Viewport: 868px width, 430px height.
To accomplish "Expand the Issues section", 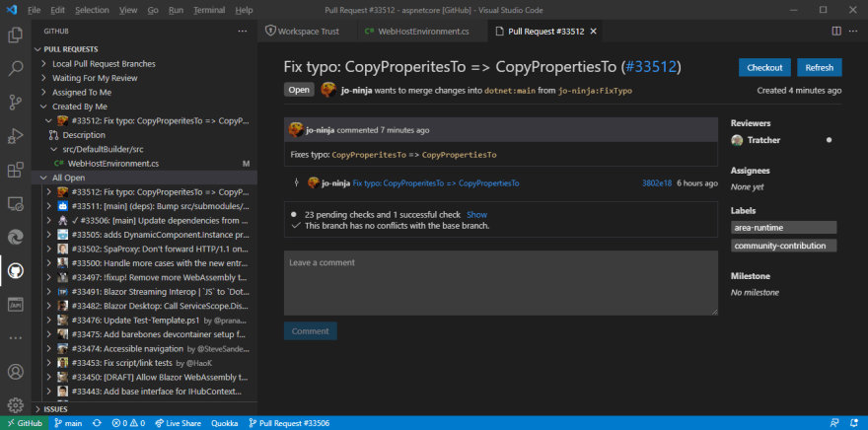I will 38,409.
